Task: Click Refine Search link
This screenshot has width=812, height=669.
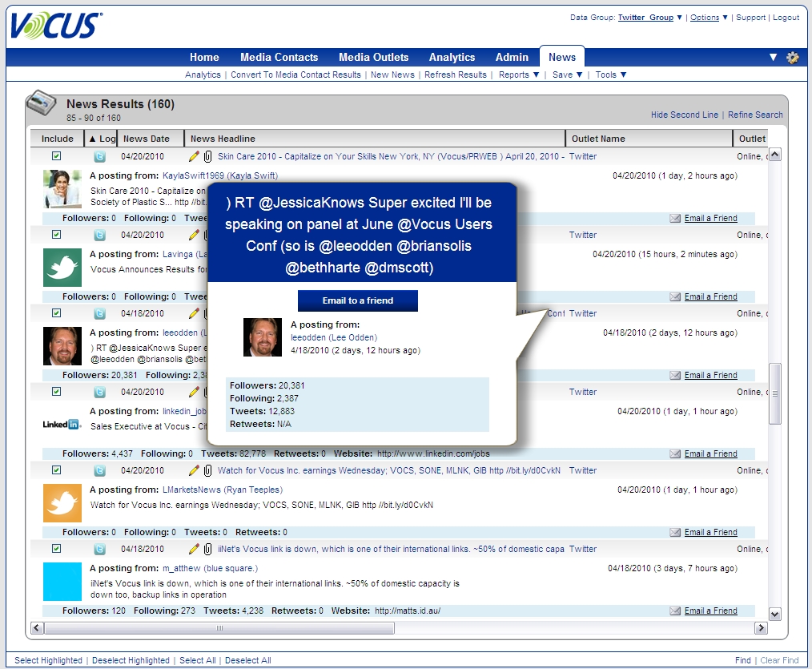Action: tap(755, 115)
